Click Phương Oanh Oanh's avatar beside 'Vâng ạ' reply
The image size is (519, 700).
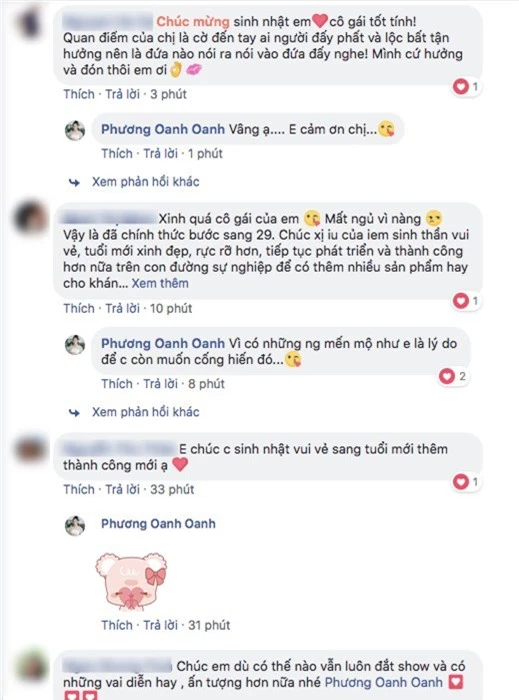point(75,131)
